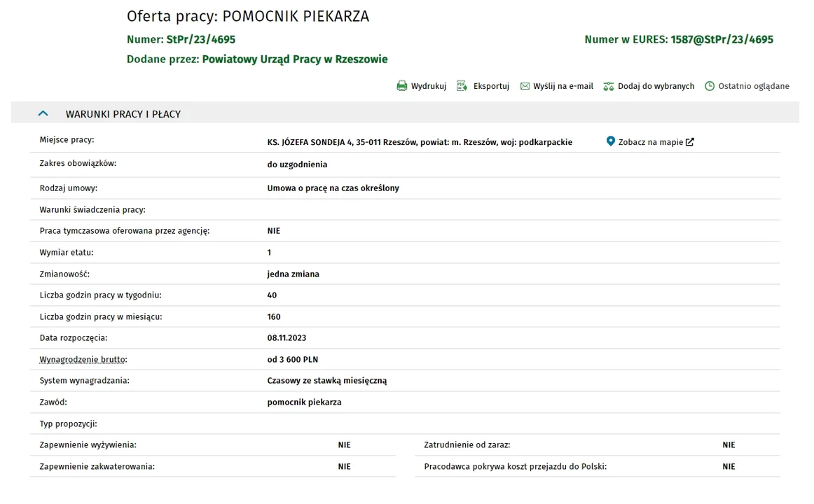Click the Wynagrodzenie brutto underlined label

pos(83,359)
